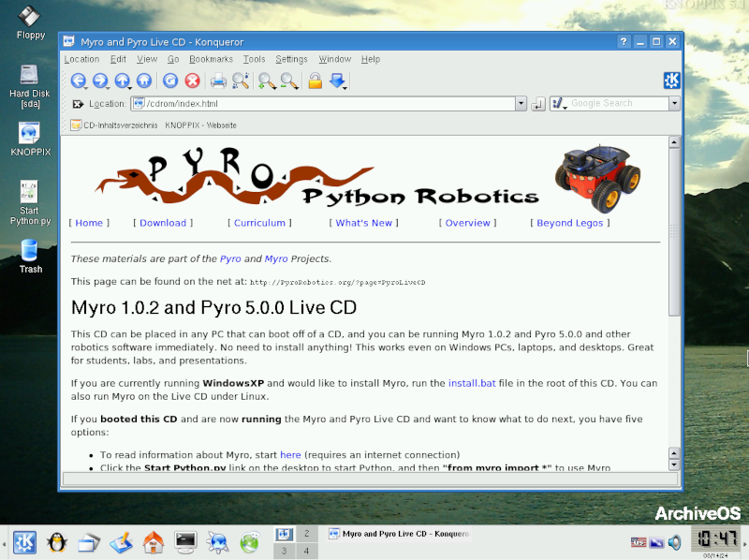The image size is (749, 560).
Task: Open the Help menu
Action: pos(371,59)
